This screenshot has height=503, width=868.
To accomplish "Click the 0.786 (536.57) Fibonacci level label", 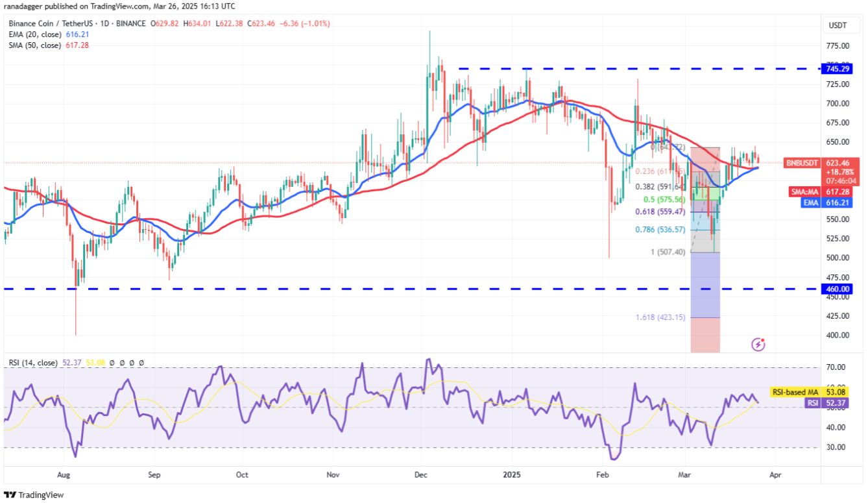I will pyautogui.click(x=660, y=230).
